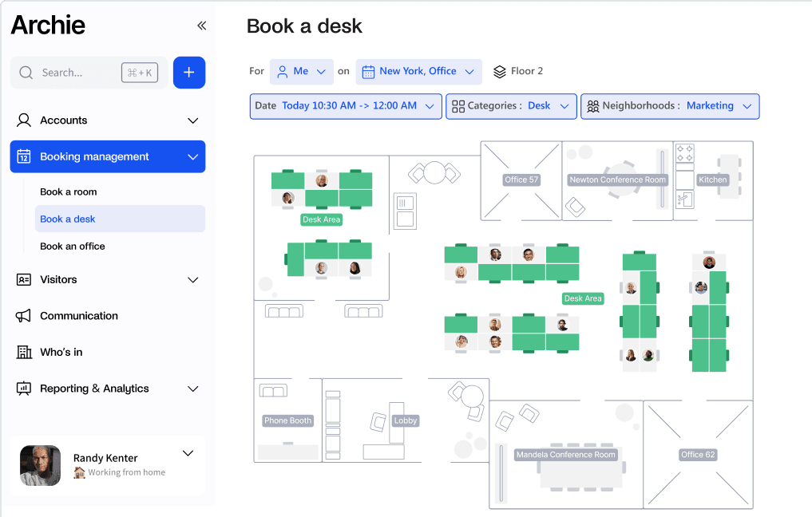Toggle the booking person selector to Me
Image resolution: width=812 pixels, height=517 pixels.
tap(301, 71)
